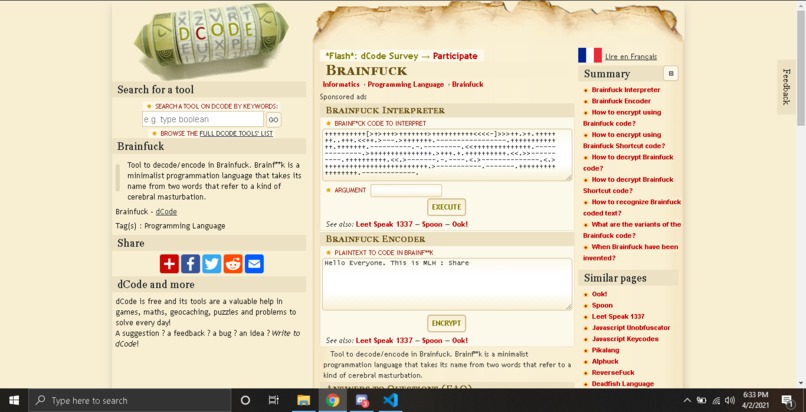
Task: Click Write to dCode link
Action: tap(207, 339)
